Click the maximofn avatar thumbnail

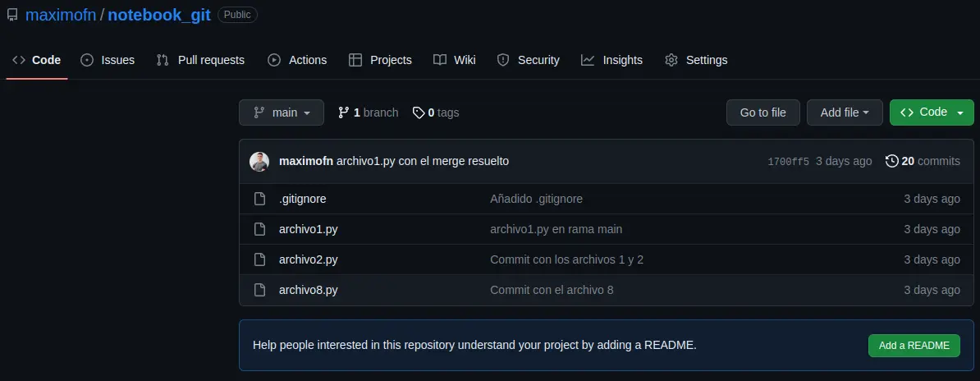[259, 162]
